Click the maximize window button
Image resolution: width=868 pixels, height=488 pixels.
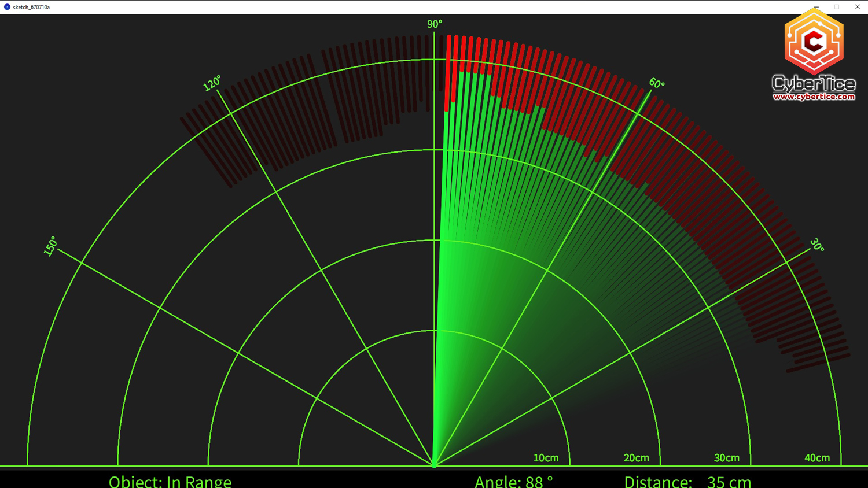[837, 7]
